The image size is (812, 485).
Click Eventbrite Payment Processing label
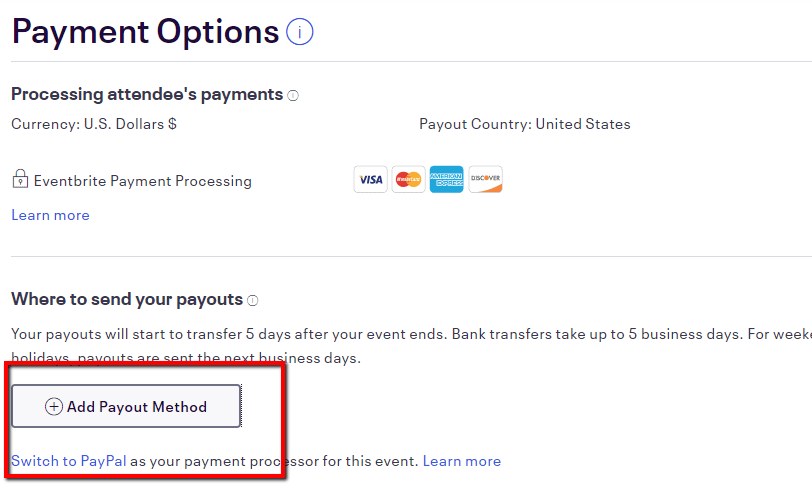(x=142, y=181)
